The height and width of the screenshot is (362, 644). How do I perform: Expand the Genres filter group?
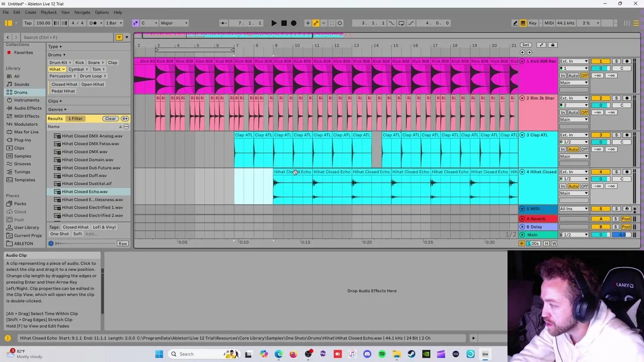coord(57,109)
